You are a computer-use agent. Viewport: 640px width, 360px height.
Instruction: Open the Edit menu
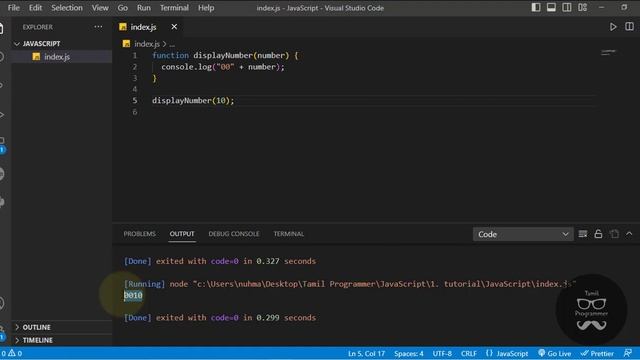pos(36,8)
